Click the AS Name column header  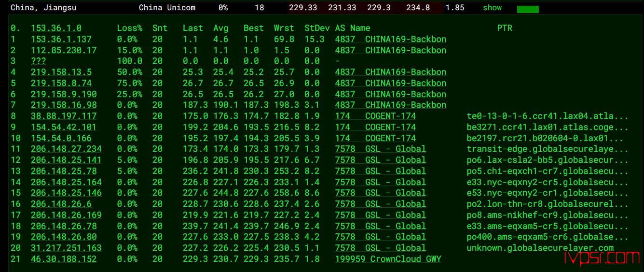pos(353,28)
